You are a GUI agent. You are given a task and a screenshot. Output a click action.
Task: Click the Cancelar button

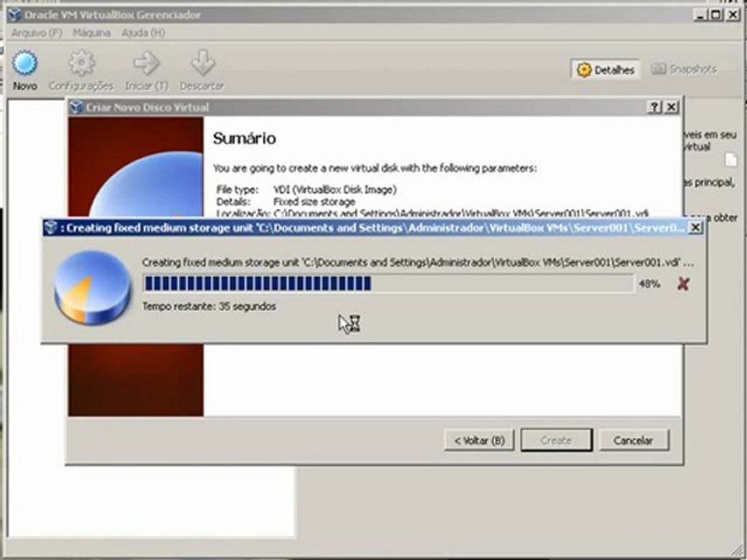click(x=633, y=440)
